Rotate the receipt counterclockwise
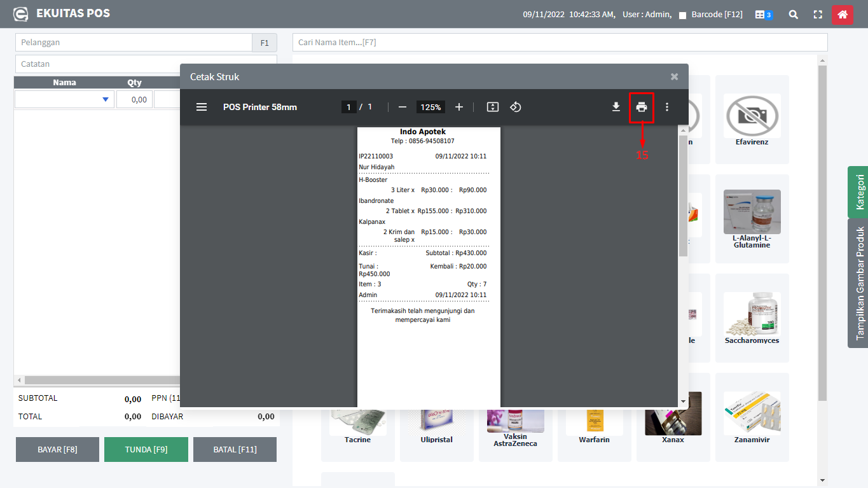This screenshot has height=488, width=868. pos(516,107)
